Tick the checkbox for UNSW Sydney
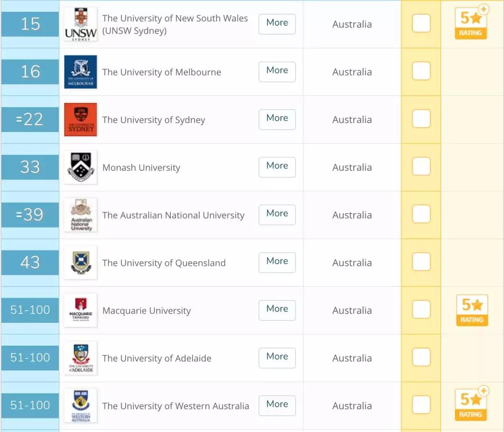The image size is (504, 432). [x=421, y=23]
